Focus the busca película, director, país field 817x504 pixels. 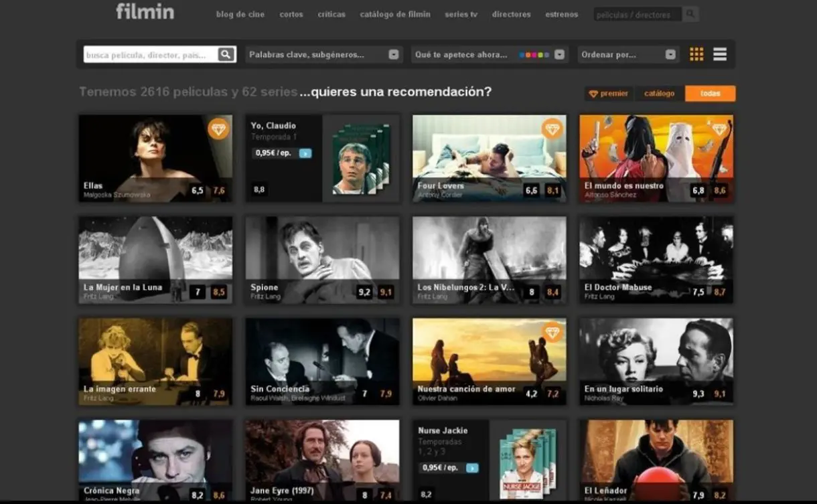(151, 55)
